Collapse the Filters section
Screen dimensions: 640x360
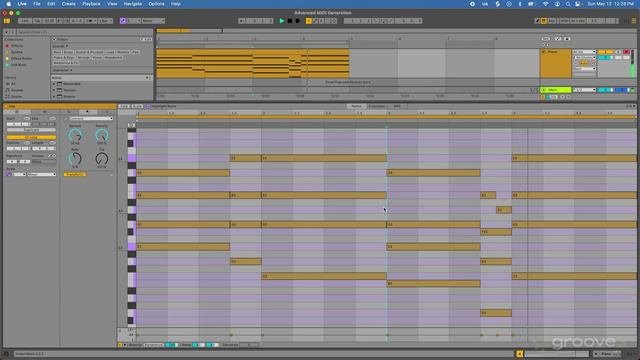(x=54, y=40)
